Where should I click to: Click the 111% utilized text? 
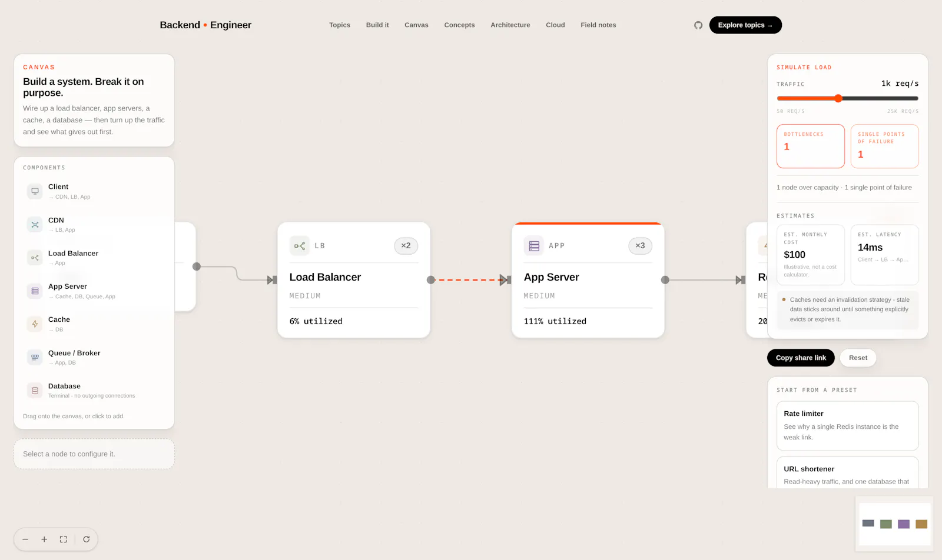pos(555,321)
